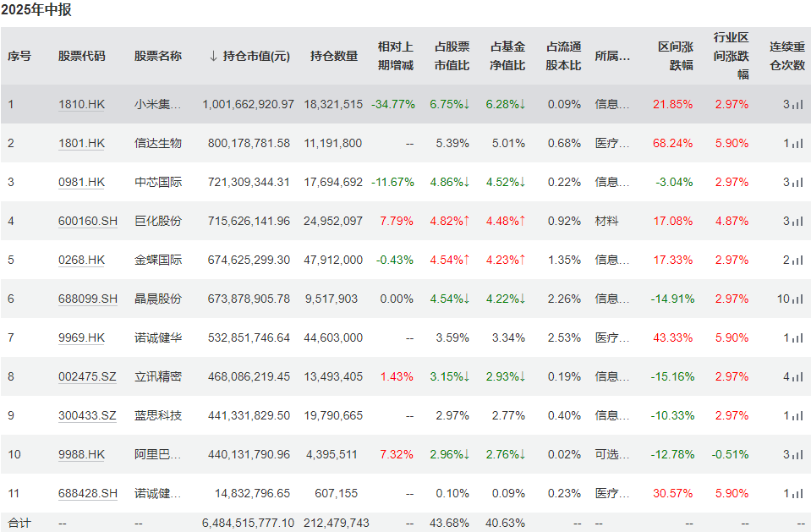Screen dimensions: 811x532
Task: Click total fund ratio 40.63%
Action: (506, 524)
